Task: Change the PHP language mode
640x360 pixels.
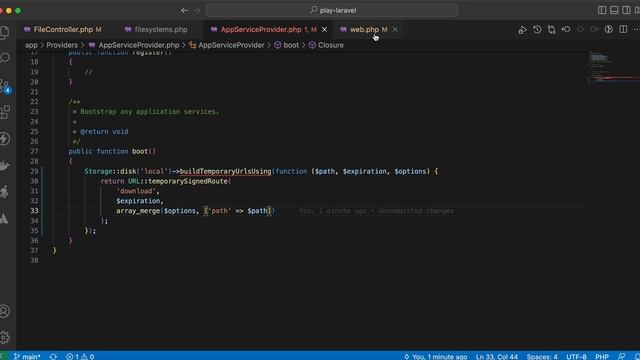Action: click(602, 356)
